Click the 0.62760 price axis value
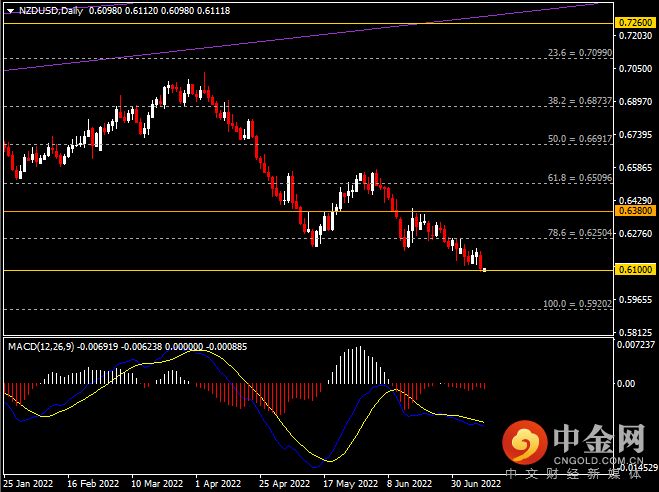Screen dimensions: 659x492 pos(635,234)
